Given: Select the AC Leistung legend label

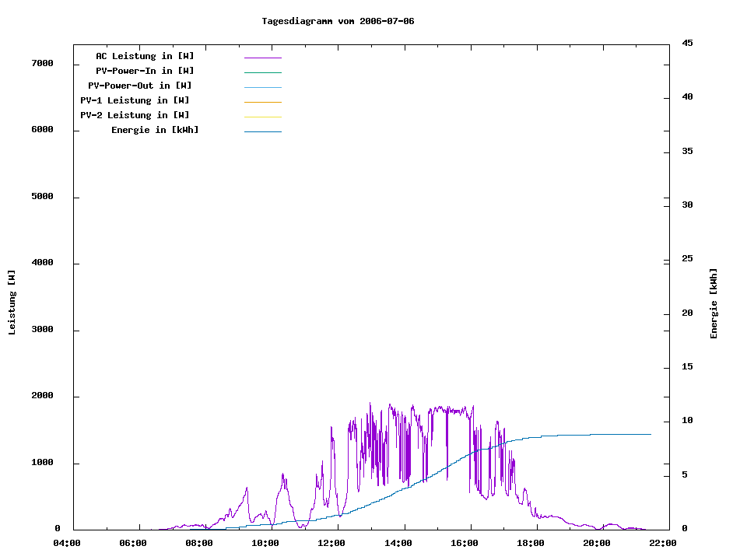Looking at the screenshot, I should (145, 56).
